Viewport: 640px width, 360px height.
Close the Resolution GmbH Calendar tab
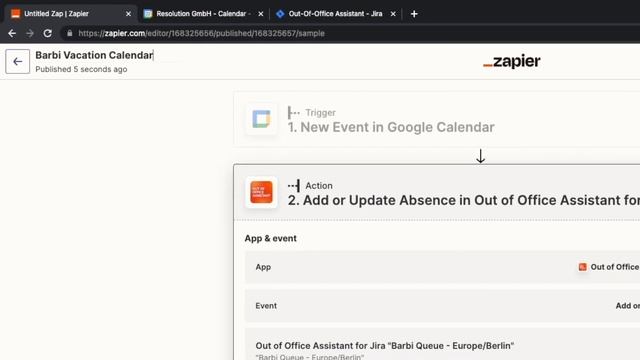(261, 14)
